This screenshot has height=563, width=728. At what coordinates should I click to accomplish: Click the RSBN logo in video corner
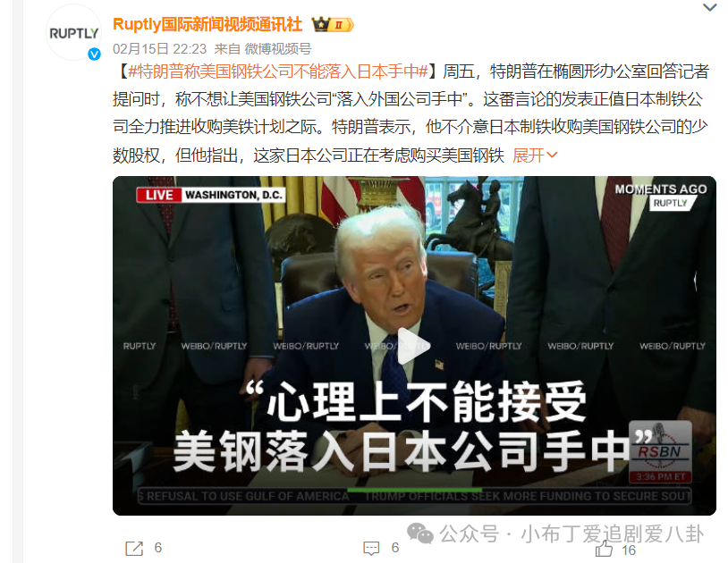660,451
